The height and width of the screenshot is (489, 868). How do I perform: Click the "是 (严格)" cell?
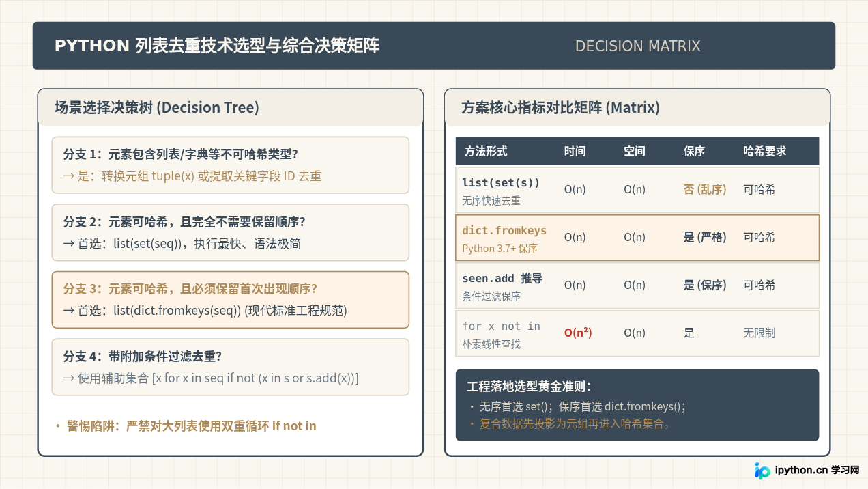[x=705, y=238]
